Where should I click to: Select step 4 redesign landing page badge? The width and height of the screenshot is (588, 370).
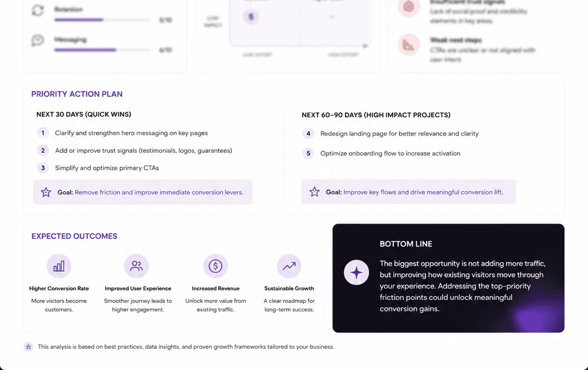point(308,134)
